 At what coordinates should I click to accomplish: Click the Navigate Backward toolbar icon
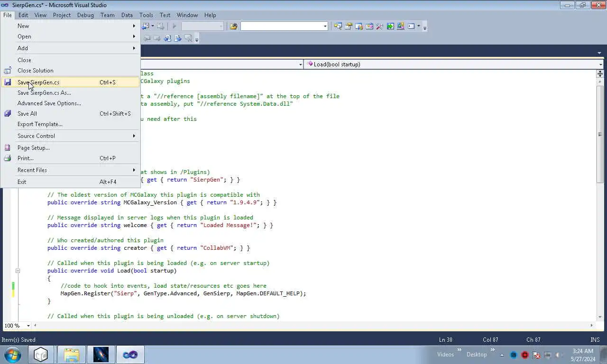(x=145, y=26)
